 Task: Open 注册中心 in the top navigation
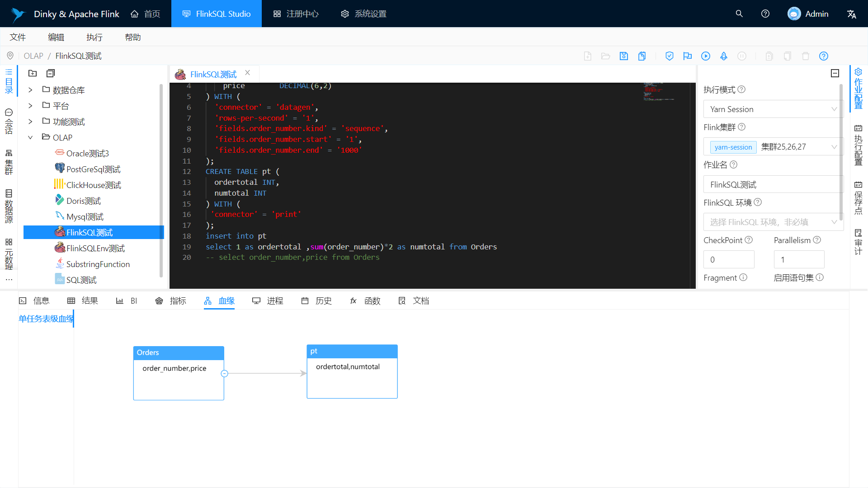296,14
